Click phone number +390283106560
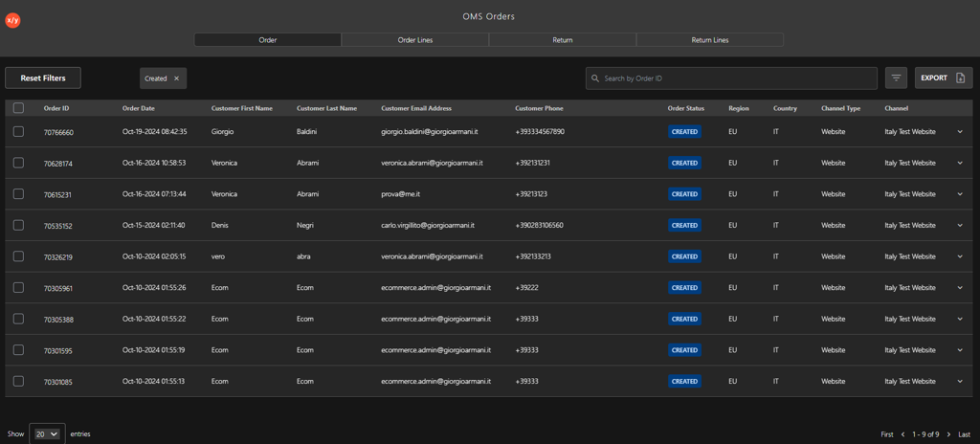980x444 pixels. click(539, 225)
